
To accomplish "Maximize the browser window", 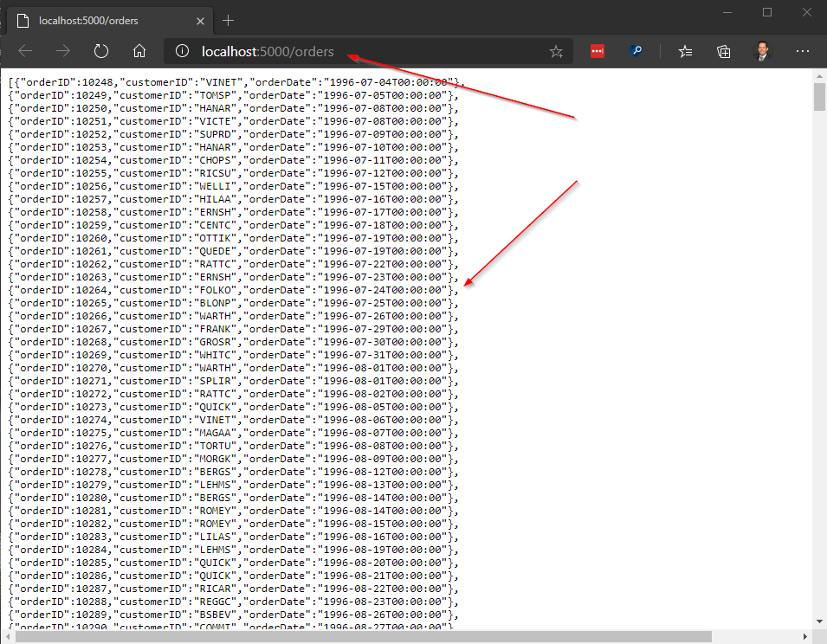I will click(x=766, y=12).
